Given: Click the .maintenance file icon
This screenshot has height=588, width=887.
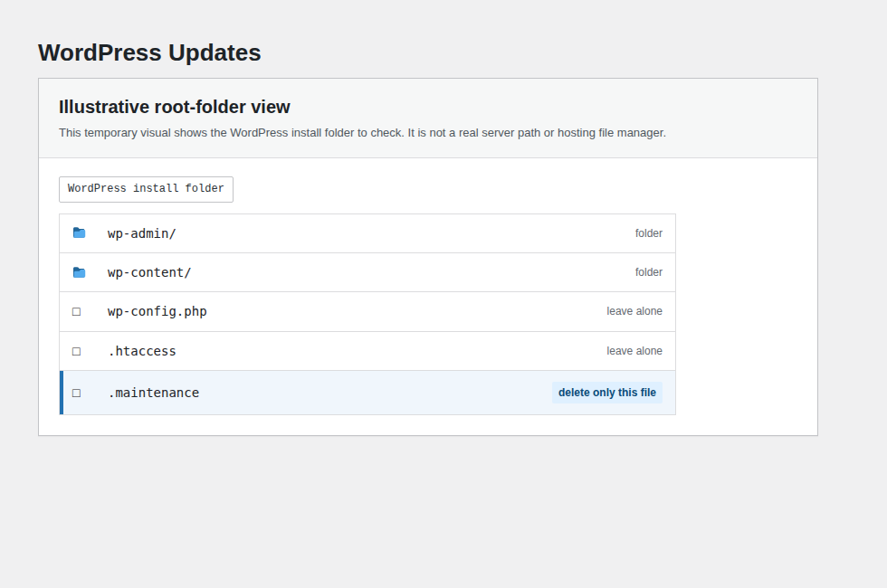Looking at the screenshot, I should coord(76,393).
